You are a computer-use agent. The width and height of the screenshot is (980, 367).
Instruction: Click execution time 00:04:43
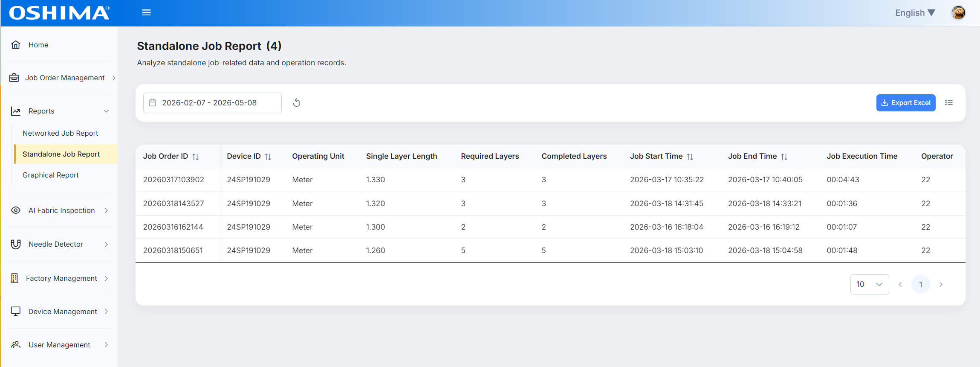(843, 180)
